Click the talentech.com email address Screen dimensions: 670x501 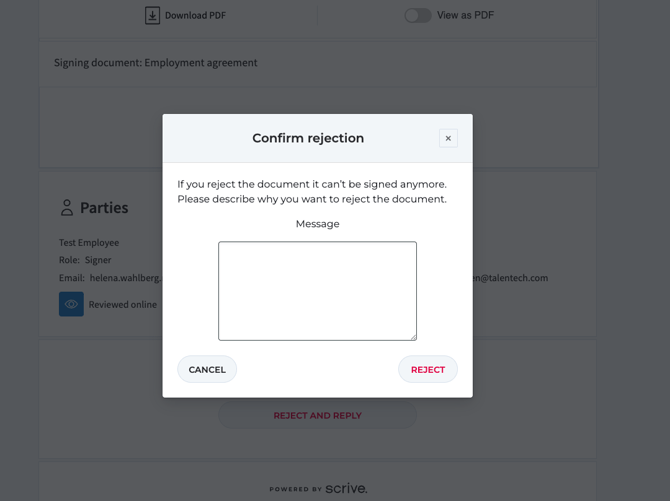pyautogui.click(x=510, y=278)
